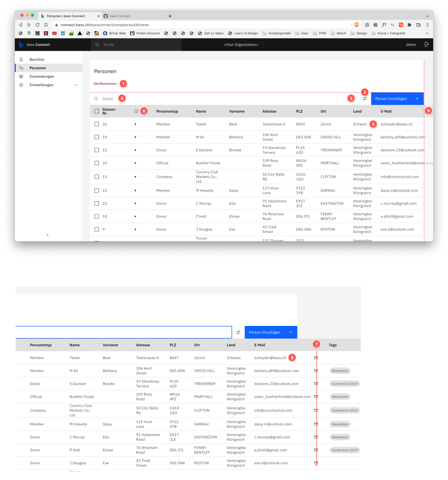The height and width of the screenshot is (480, 448).
Task: Open the browser wallet icon
Action: pyautogui.click(x=418, y=25)
